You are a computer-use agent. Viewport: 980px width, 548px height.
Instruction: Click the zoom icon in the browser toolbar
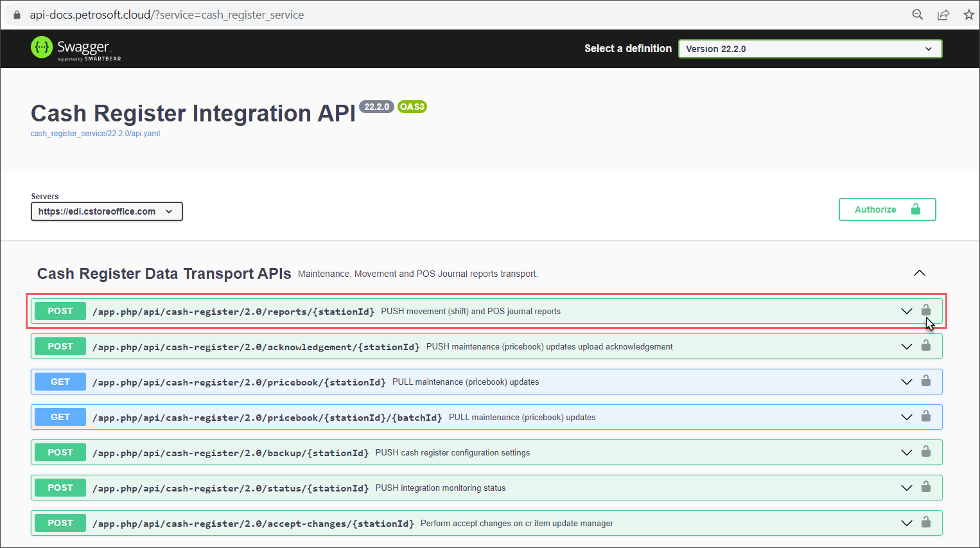point(917,13)
